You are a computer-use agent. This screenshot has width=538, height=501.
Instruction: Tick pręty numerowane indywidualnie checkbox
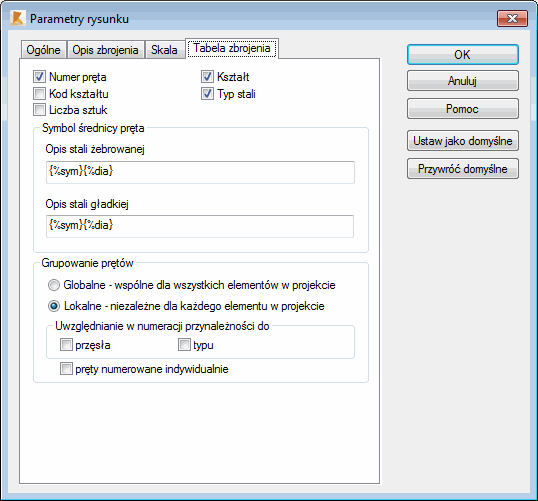point(66,369)
